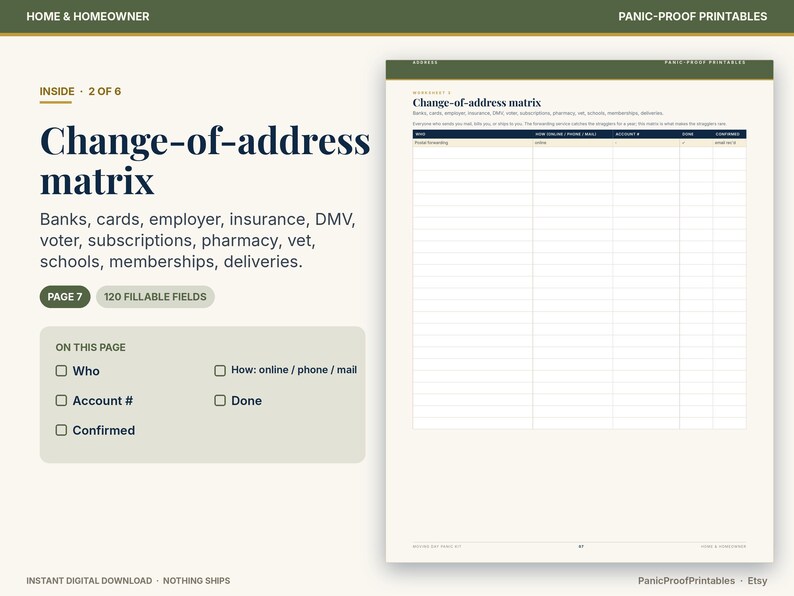Viewport: 794px width, 596px height.
Task: Click the PAGE 7 badge
Action: [x=65, y=297]
